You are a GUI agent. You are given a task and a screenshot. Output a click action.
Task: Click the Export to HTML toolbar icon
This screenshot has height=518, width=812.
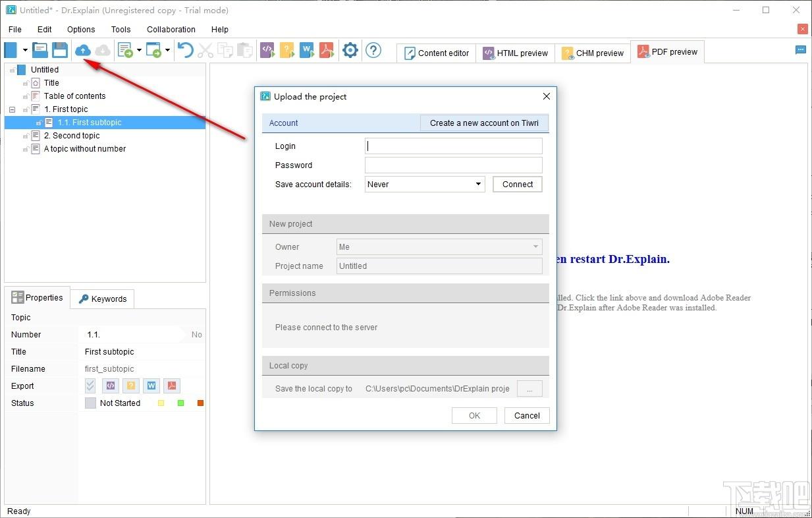267,50
